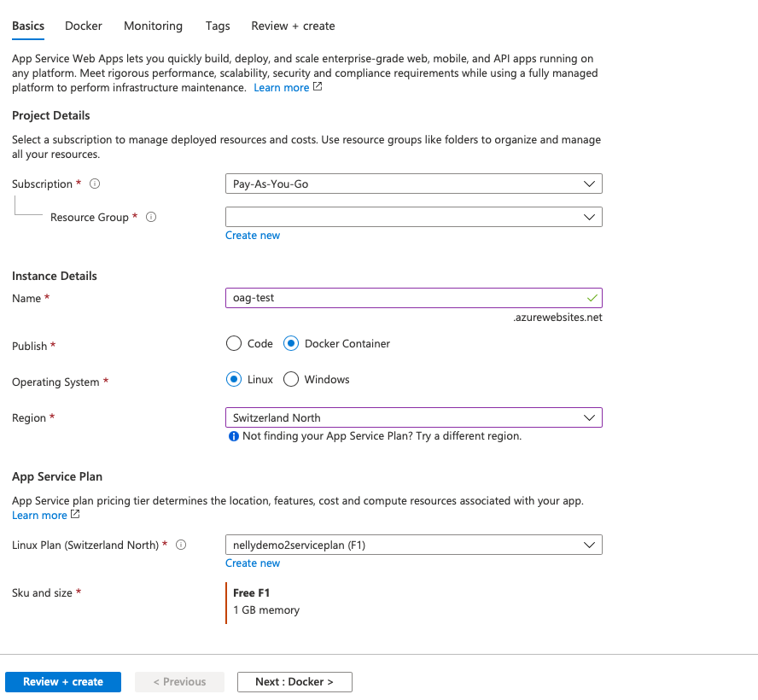Click the blue Review + create button

63,681
